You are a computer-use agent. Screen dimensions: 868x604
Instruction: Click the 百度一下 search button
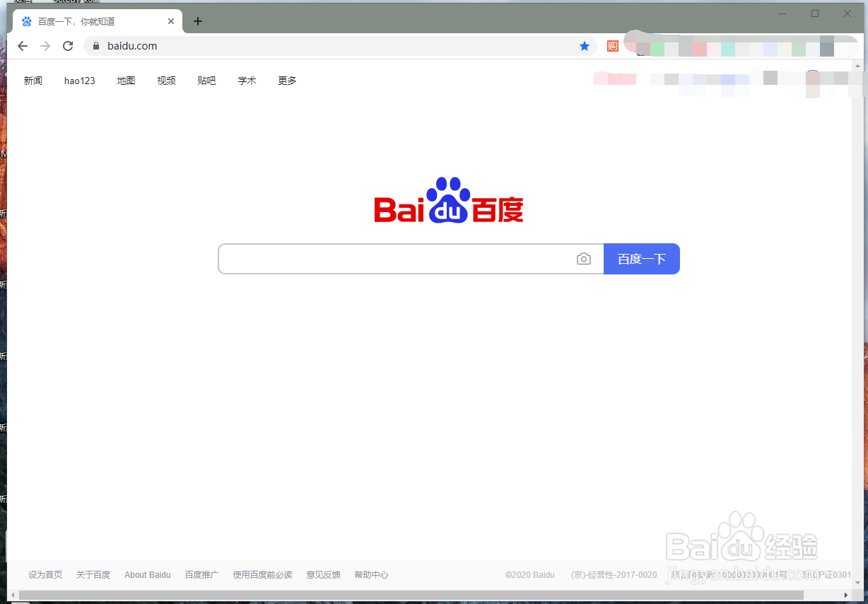642,259
